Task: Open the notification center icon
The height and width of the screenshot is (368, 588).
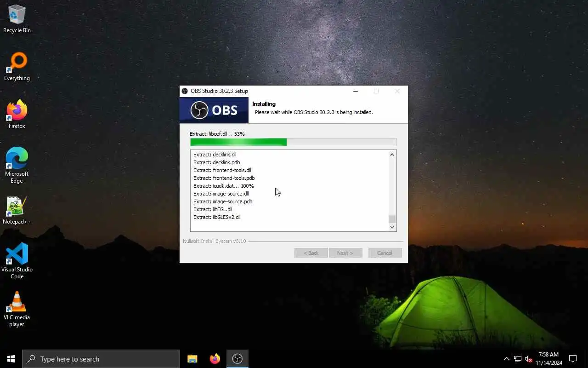Action: (573, 359)
